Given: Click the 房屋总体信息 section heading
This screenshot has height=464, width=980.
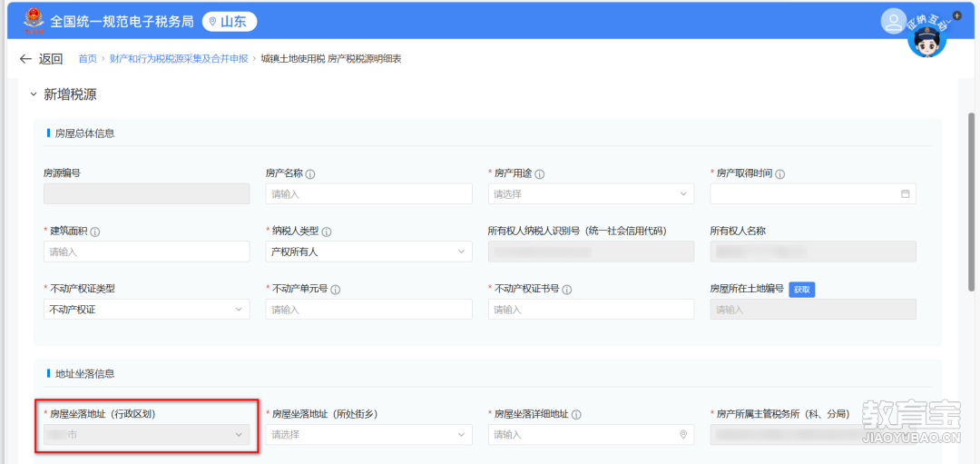Looking at the screenshot, I should tap(84, 133).
